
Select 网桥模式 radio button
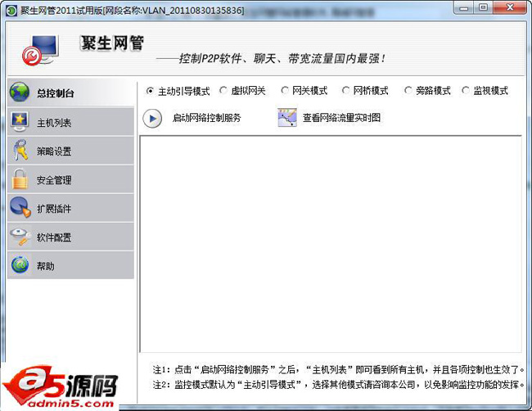point(345,91)
